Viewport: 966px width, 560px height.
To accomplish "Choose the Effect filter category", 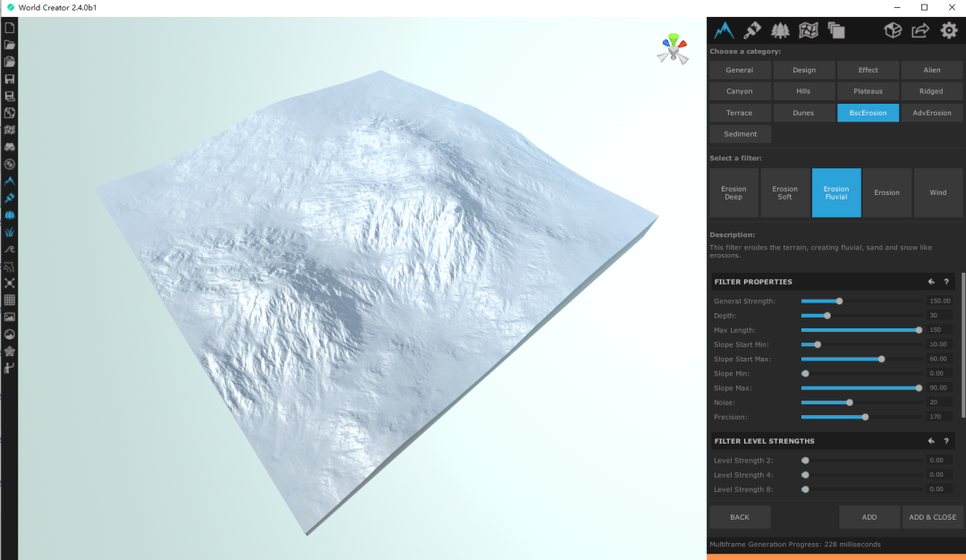I will pos(868,71).
